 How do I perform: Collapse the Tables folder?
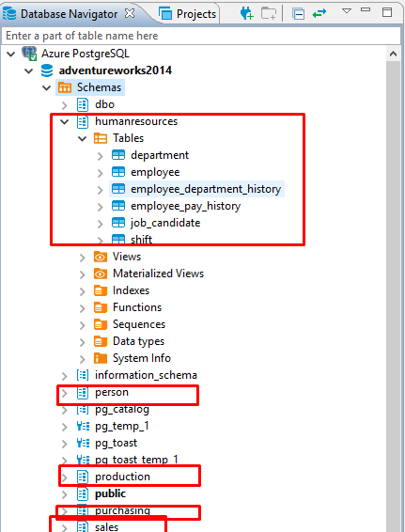click(82, 138)
